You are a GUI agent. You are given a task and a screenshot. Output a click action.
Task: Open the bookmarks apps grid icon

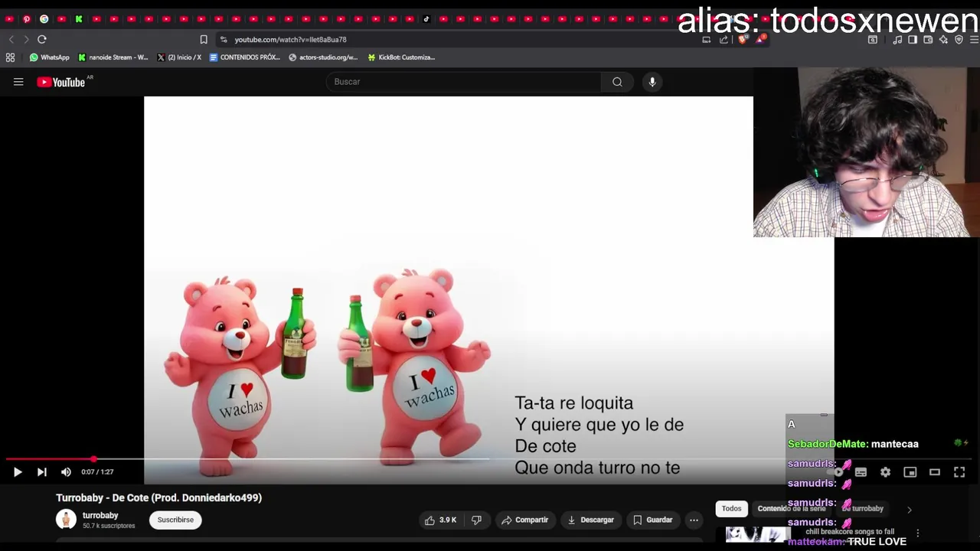pyautogui.click(x=10, y=57)
